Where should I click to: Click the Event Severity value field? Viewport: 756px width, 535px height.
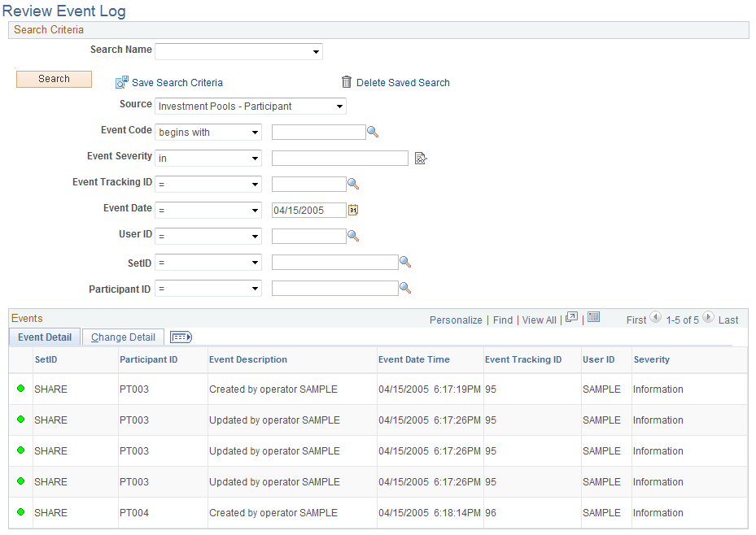[x=340, y=158]
